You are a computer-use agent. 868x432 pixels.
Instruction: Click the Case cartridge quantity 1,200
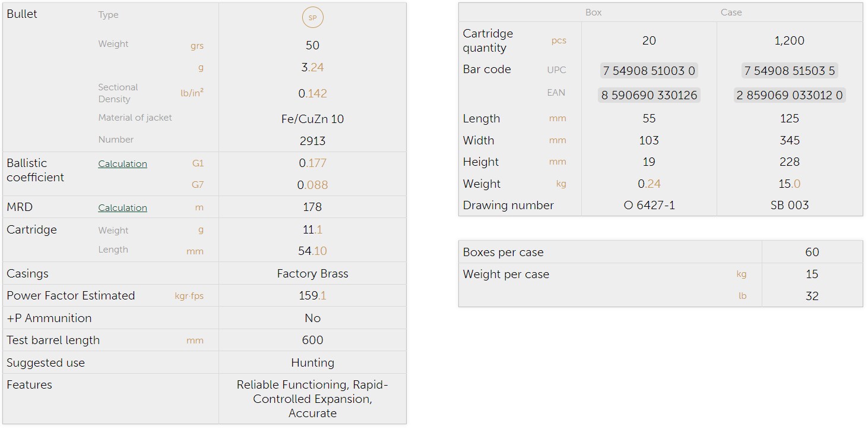tap(789, 41)
